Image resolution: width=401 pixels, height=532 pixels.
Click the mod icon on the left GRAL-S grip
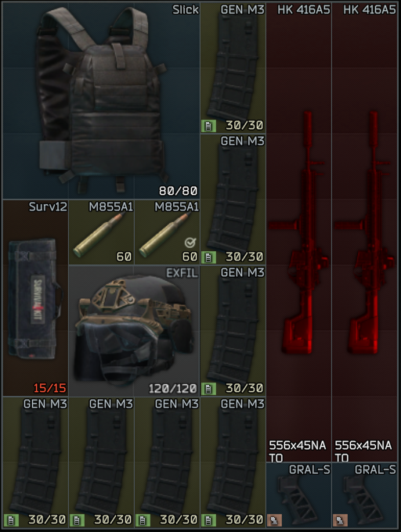274,520
